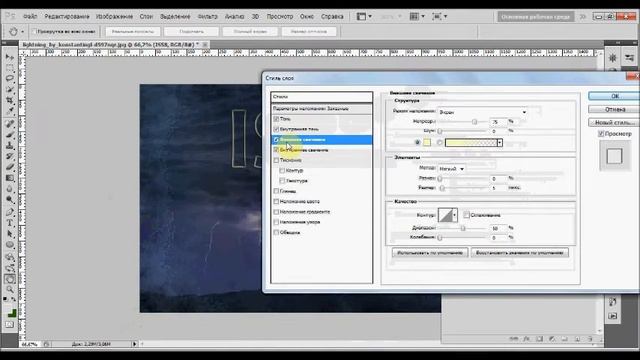Click the Отмена (Cancel) button

[x=614, y=109]
